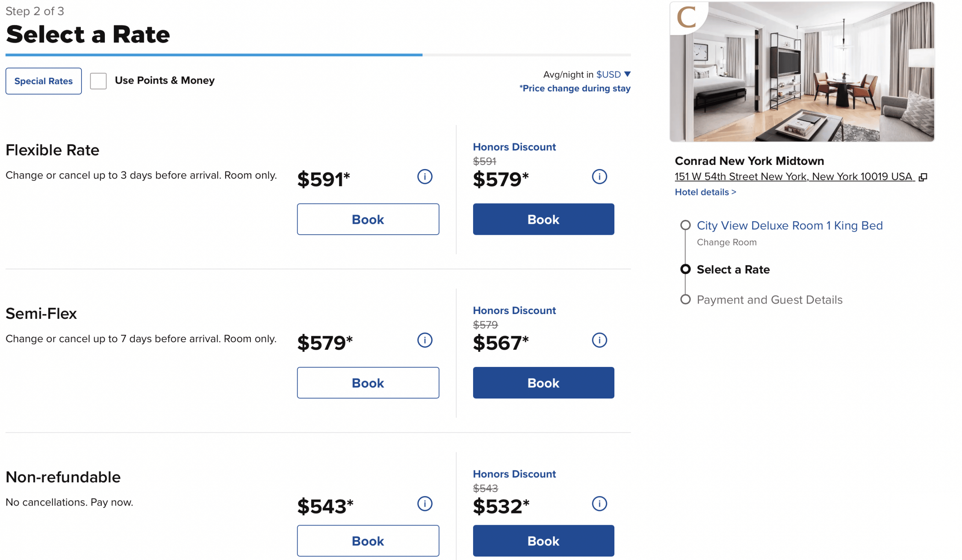Click the blue step progress bar
The height and width of the screenshot is (560, 962).
[x=214, y=55]
